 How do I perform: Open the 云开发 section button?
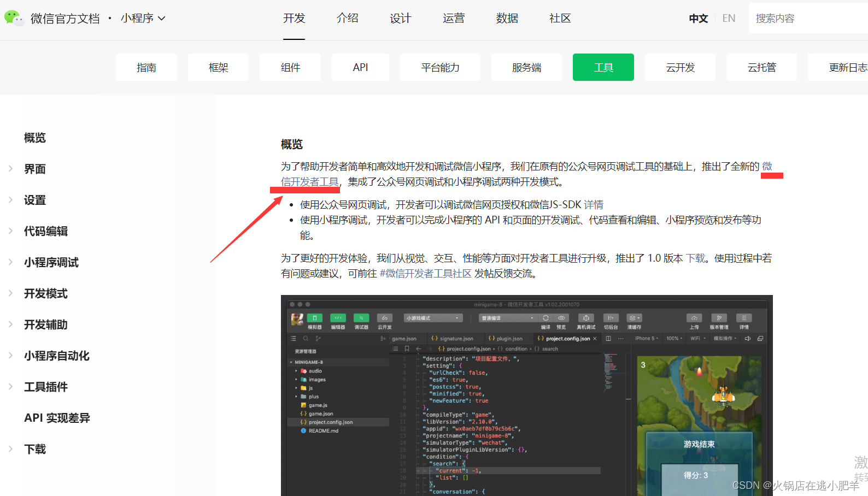coord(680,67)
